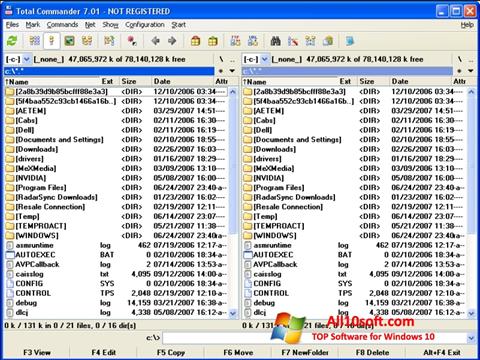Click the copy names toolbar icon
480x360 pixels.
point(328,41)
